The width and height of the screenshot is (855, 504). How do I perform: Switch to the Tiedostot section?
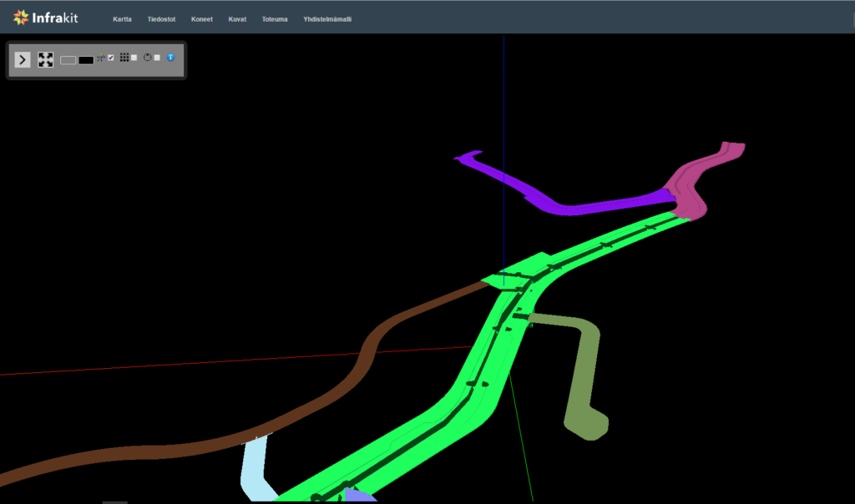161,18
